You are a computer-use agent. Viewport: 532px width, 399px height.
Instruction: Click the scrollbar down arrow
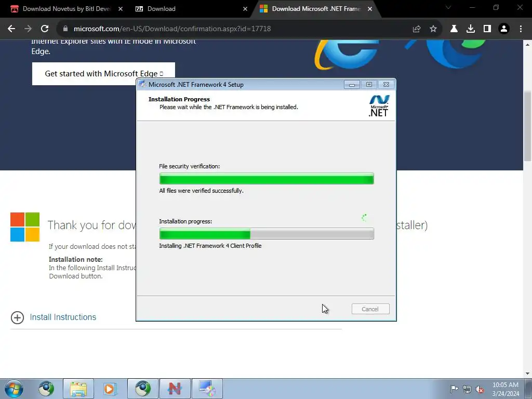point(527,374)
